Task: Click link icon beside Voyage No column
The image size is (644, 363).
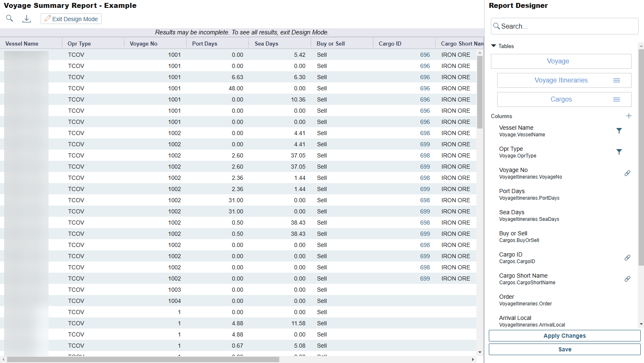Action: click(627, 173)
